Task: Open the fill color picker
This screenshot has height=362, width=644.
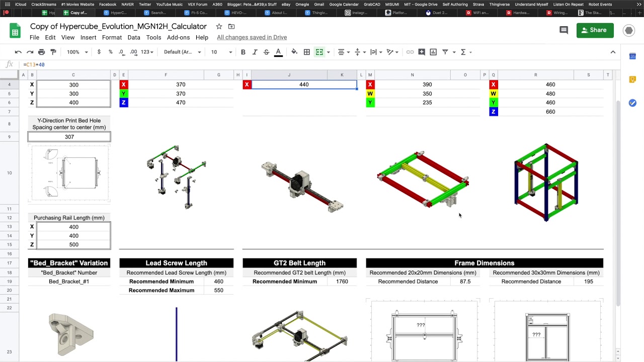Action: tap(294, 52)
